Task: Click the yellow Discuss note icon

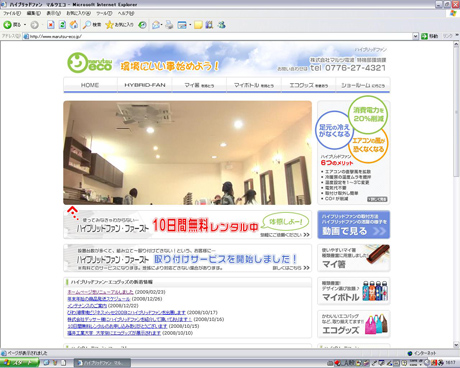Action: point(198,25)
